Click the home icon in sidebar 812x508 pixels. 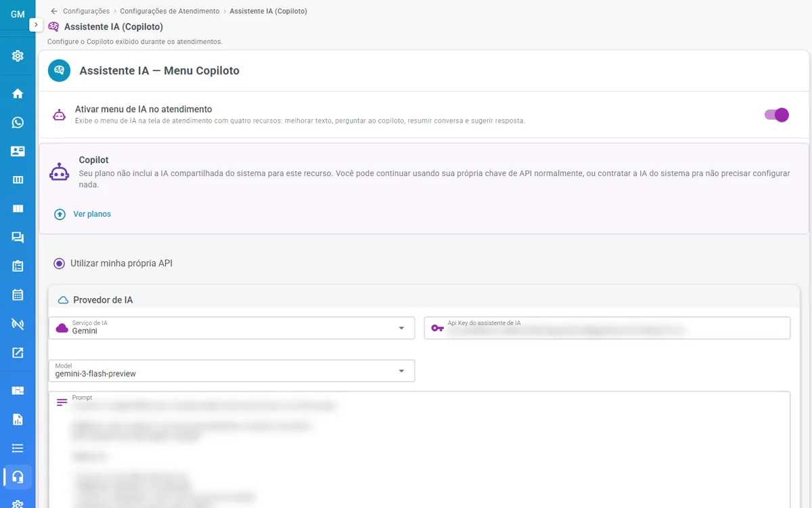tap(18, 93)
